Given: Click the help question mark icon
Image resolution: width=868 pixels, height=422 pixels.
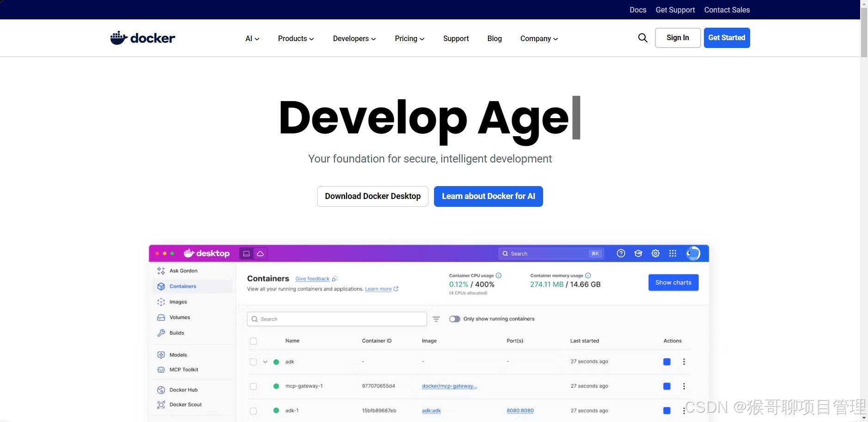Looking at the screenshot, I should click(x=621, y=253).
